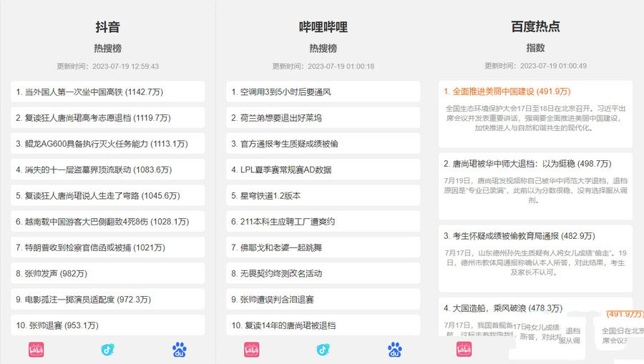Click the 哔哩哔哩 panel title
Image resolution: width=644 pixels, height=364 pixels.
click(x=323, y=26)
